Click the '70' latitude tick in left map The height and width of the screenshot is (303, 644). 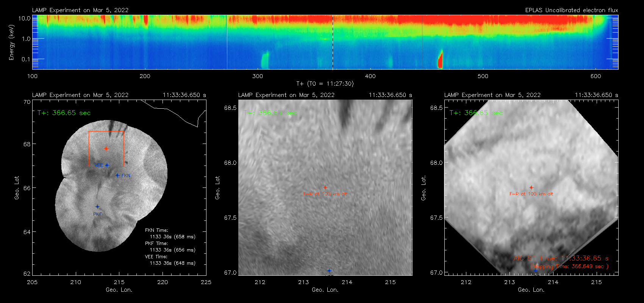pos(27,102)
